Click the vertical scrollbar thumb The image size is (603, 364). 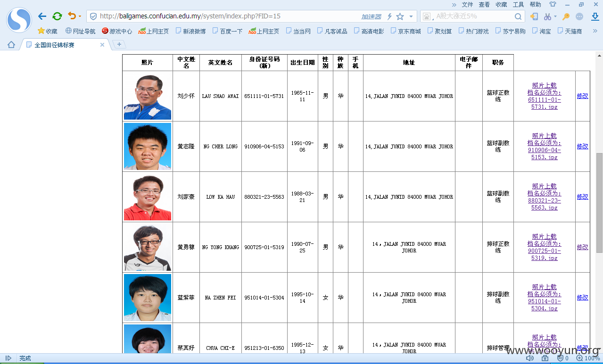(599, 203)
